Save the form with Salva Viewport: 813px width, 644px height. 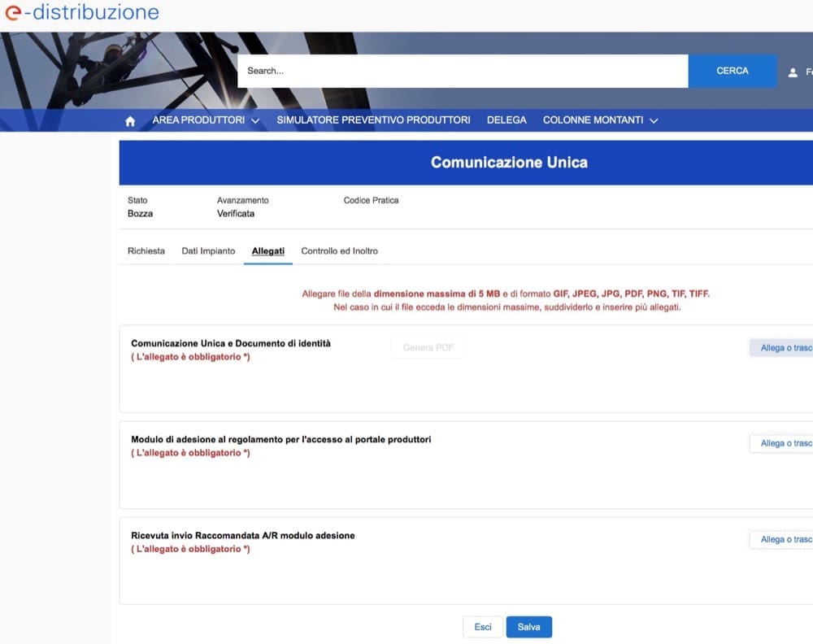528,627
